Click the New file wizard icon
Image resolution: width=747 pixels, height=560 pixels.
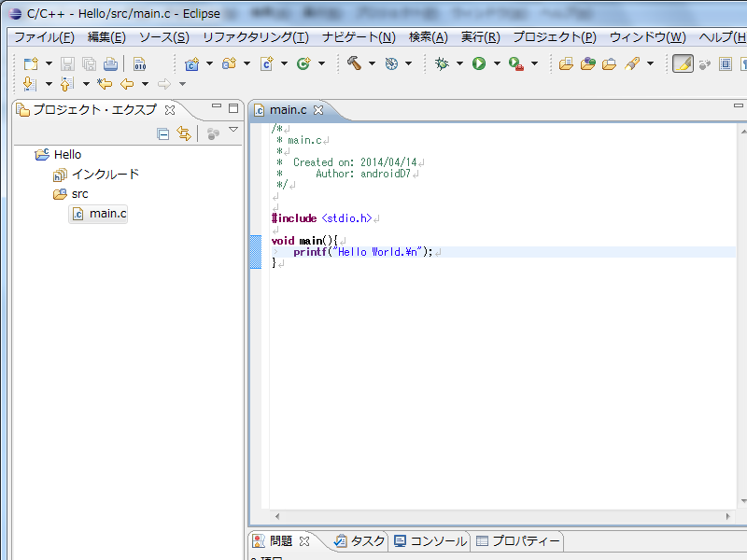31,63
